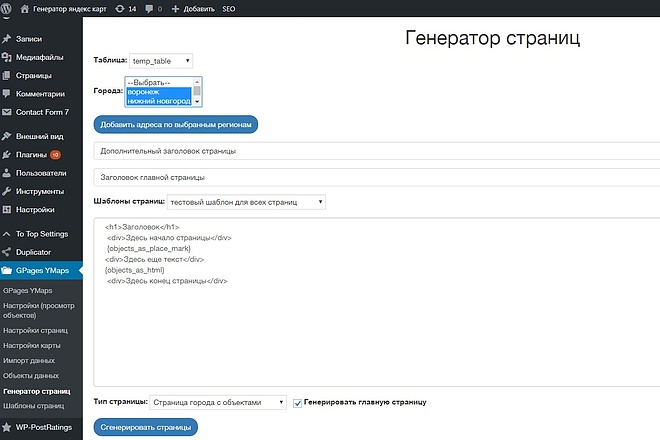Open Настройки страниц submenu link
The image size is (660, 440).
(35, 331)
